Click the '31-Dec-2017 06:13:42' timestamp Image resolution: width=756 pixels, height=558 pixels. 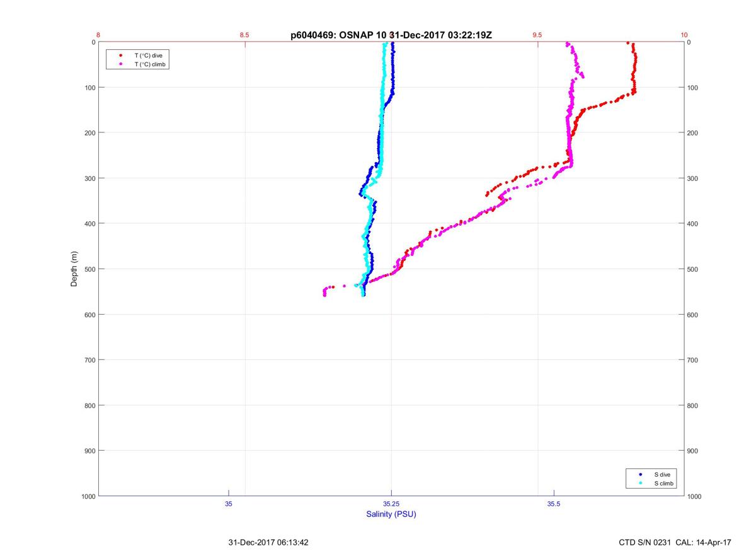[268, 542]
